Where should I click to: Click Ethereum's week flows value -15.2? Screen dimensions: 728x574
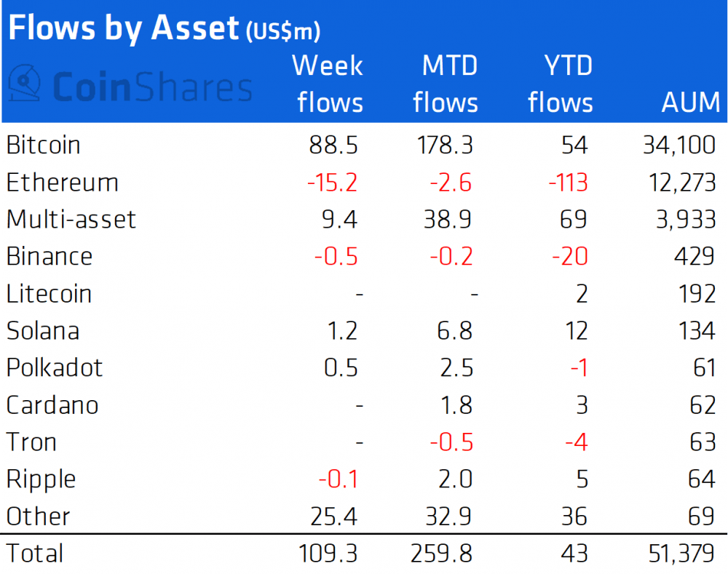[332, 182]
